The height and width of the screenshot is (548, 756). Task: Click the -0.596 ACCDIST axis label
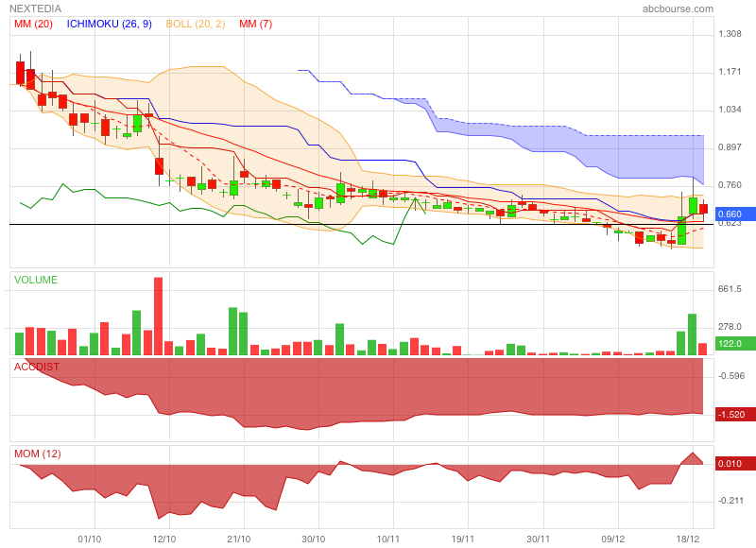pyautogui.click(x=731, y=376)
